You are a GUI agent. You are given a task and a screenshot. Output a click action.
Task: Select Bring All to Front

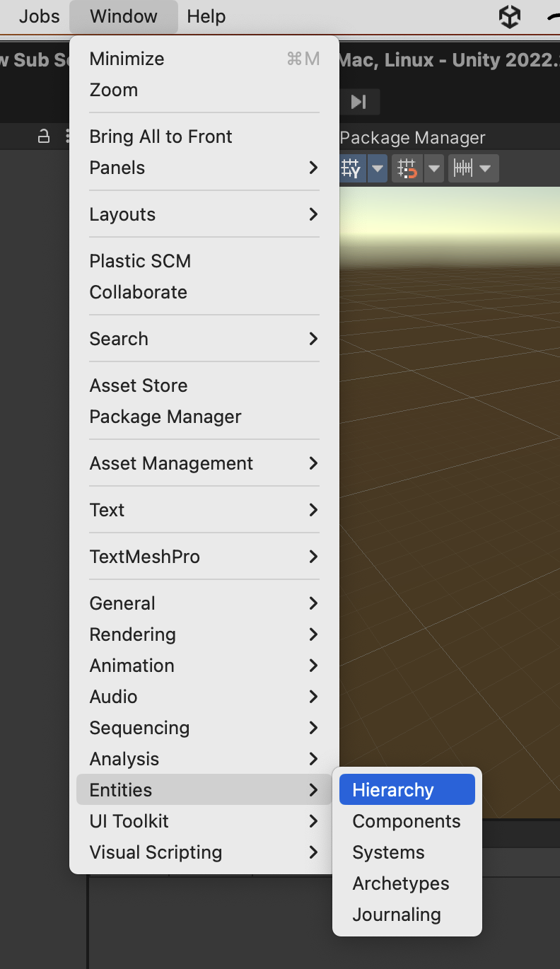click(x=204, y=137)
